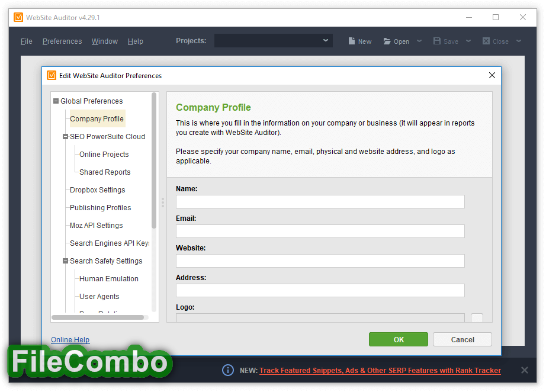Select Dropbox Settings in the tree
Viewport: 546px width, 392px height.
coord(98,189)
